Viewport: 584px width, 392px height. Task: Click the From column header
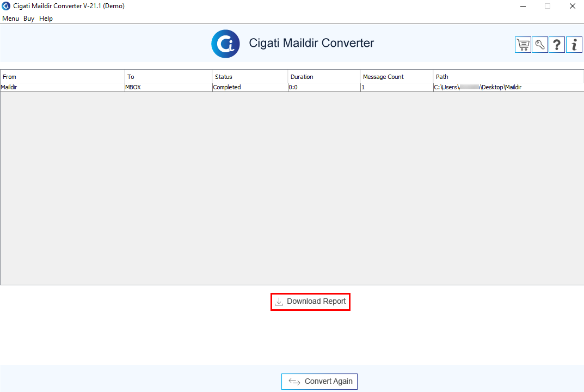(x=62, y=77)
